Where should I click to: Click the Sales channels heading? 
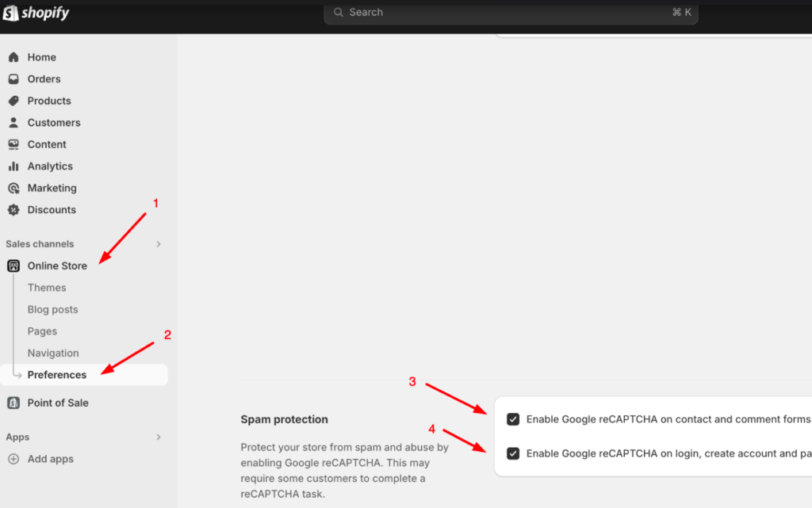click(40, 244)
